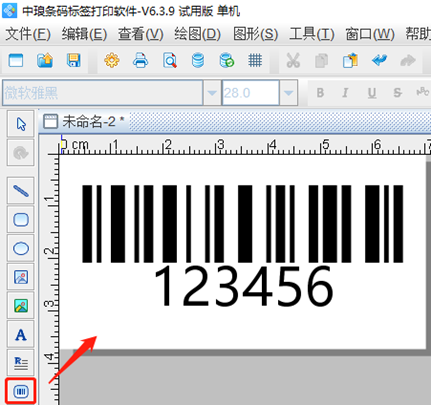Viewport: 431px width, 405px height.
Task: Select the ellipse drawing tool
Action: click(x=21, y=248)
